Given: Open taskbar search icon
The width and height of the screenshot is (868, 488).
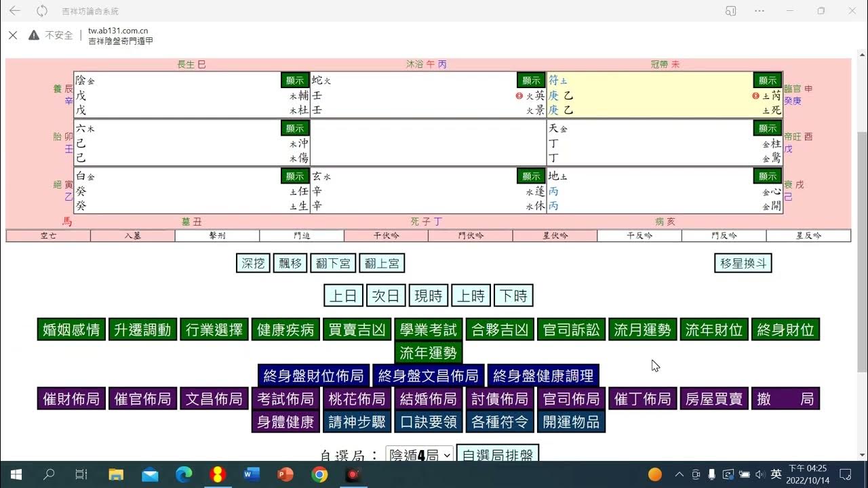Looking at the screenshot, I should coord(49,474).
